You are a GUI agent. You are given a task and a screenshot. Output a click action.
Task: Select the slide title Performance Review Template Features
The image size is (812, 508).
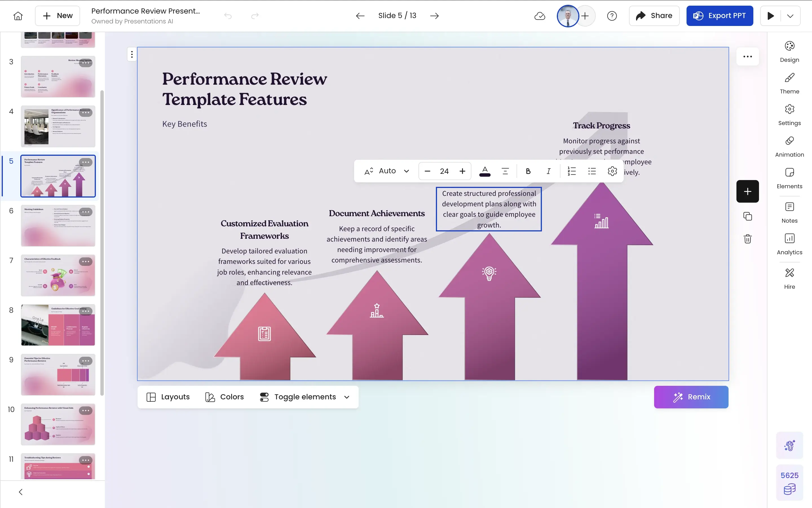pyautogui.click(x=245, y=89)
